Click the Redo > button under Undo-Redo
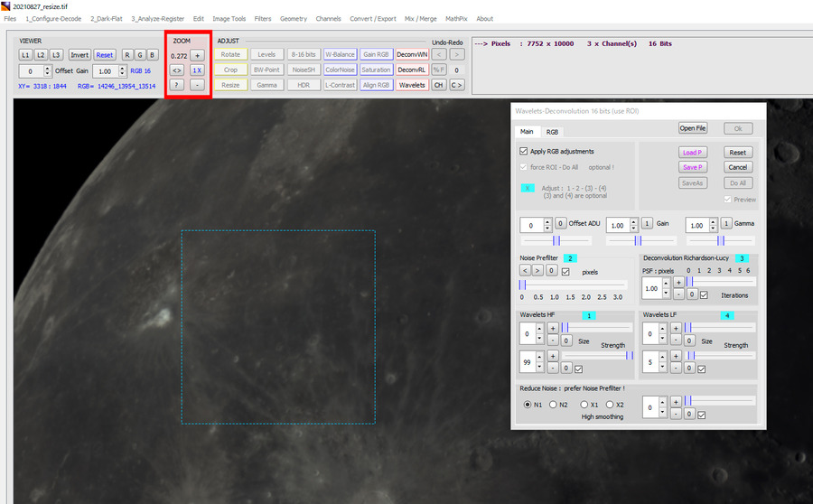Image resolution: width=813 pixels, height=504 pixels. click(x=457, y=54)
